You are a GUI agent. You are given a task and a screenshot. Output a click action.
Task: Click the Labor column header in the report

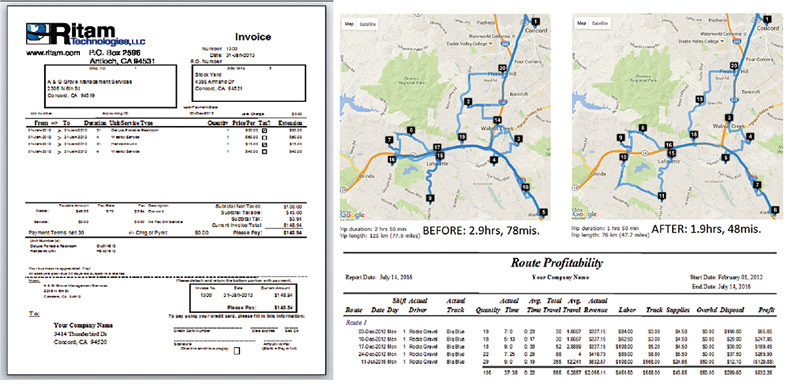click(626, 310)
